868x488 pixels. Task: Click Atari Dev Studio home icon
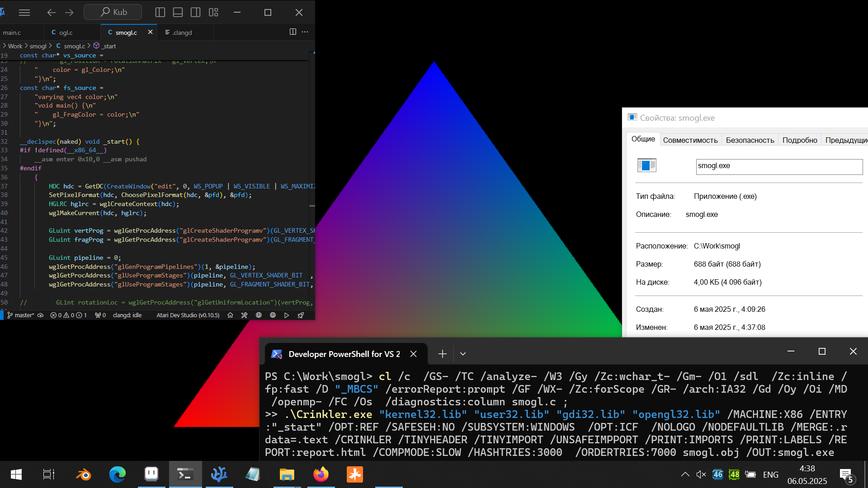click(x=230, y=315)
